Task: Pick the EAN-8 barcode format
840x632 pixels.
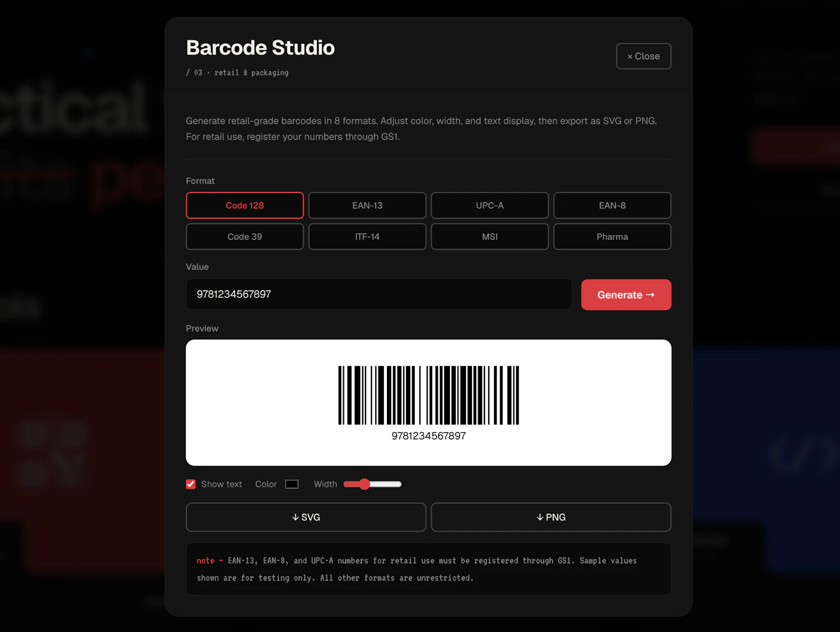Action: click(x=612, y=205)
